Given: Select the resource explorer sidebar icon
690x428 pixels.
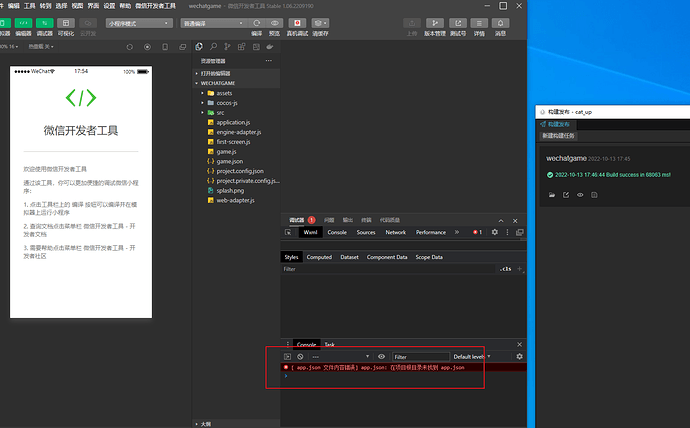Looking at the screenshot, I should (x=199, y=47).
